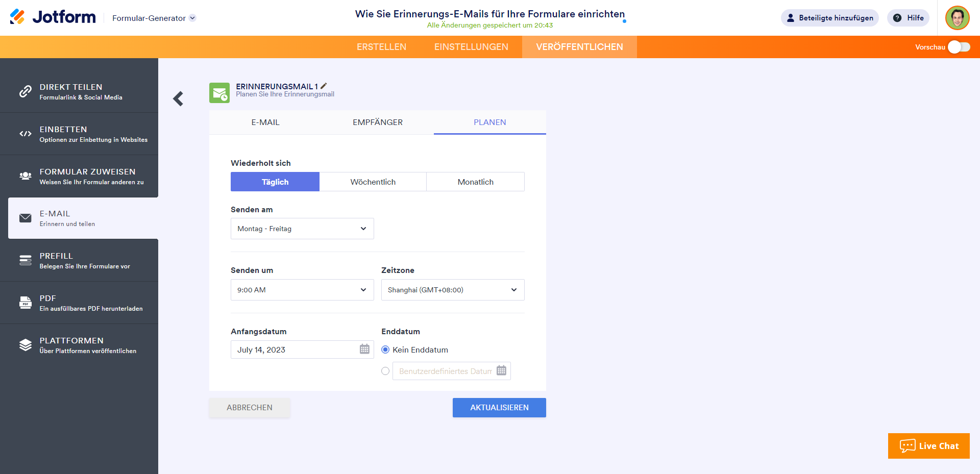Open the Zeitzone Shanghai dropdown
The image size is (980, 474).
[x=453, y=290]
